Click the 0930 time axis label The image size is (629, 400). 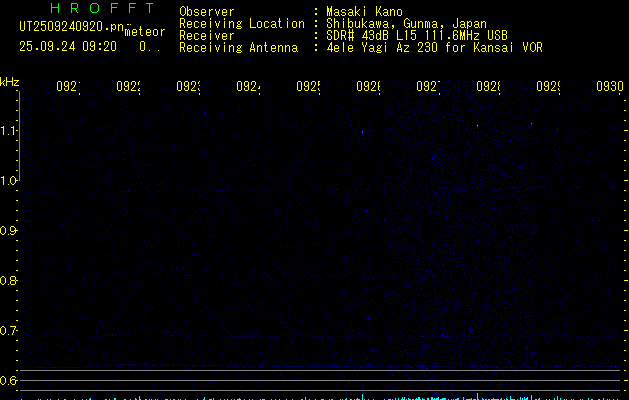[610, 86]
